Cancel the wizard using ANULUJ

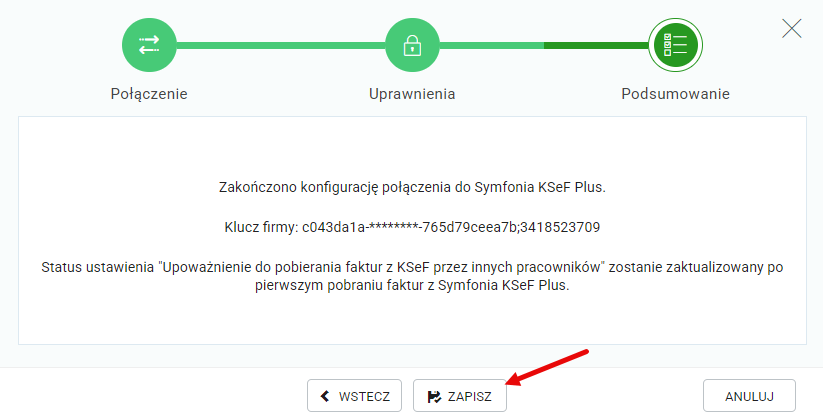coord(749,396)
